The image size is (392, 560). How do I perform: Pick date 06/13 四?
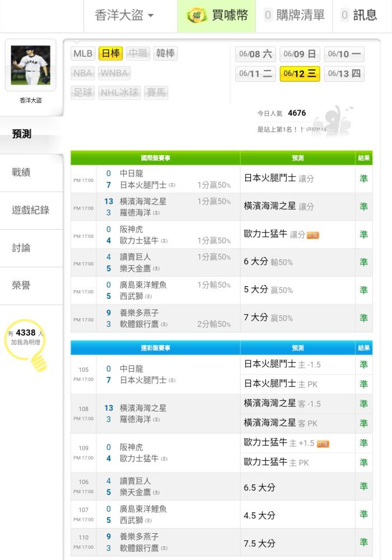344,73
